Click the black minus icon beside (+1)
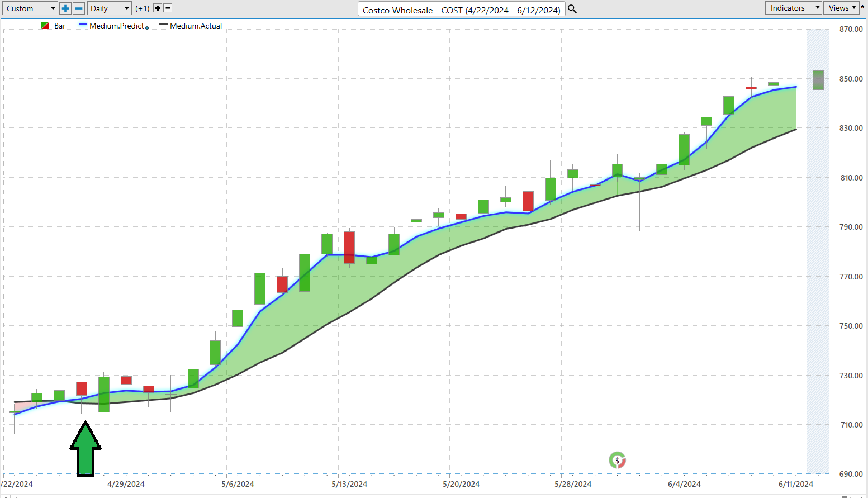 [x=168, y=8]
